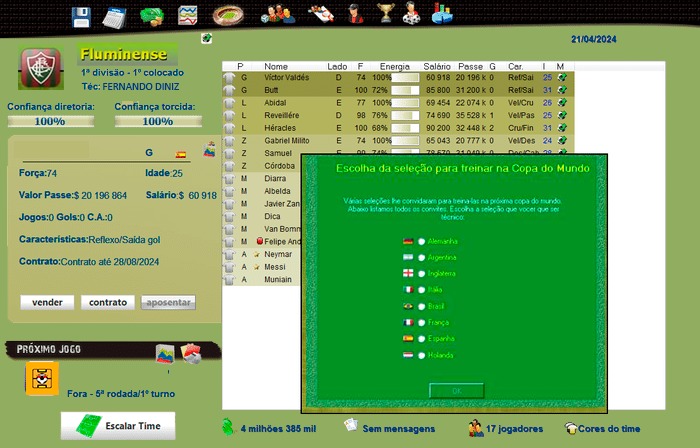
Task: Sort table by Passe column header
Action: pyautogui.click(x=471, y=66)
